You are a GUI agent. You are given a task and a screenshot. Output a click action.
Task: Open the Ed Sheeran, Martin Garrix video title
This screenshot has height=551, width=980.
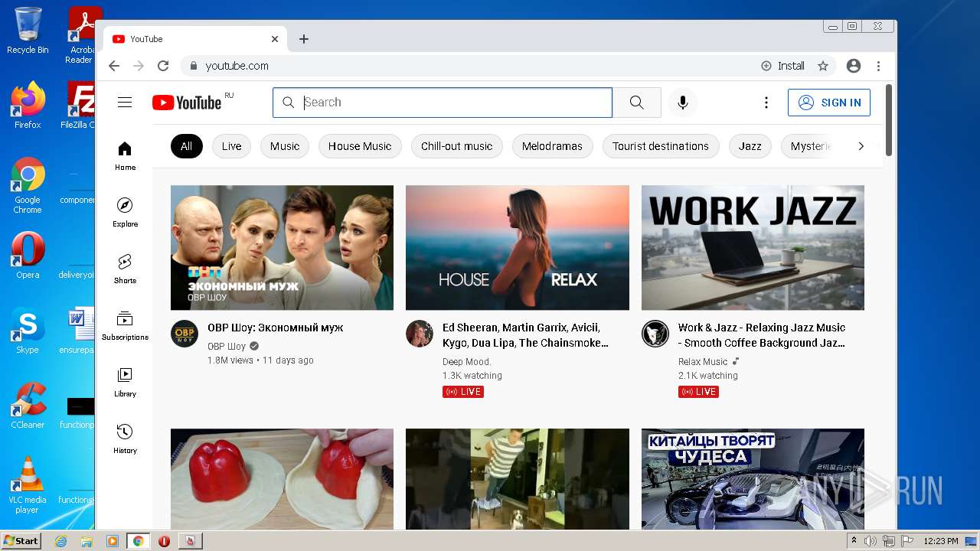[525, 335]
